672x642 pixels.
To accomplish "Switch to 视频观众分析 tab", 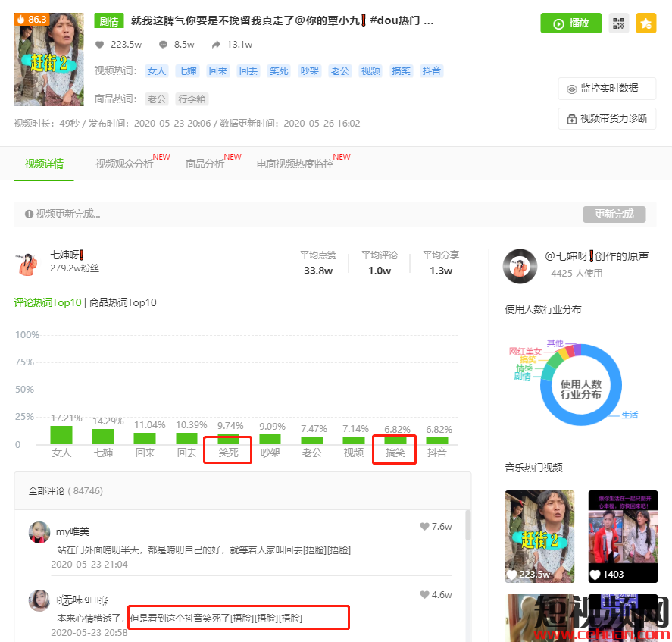I will [x=124, y=164].
